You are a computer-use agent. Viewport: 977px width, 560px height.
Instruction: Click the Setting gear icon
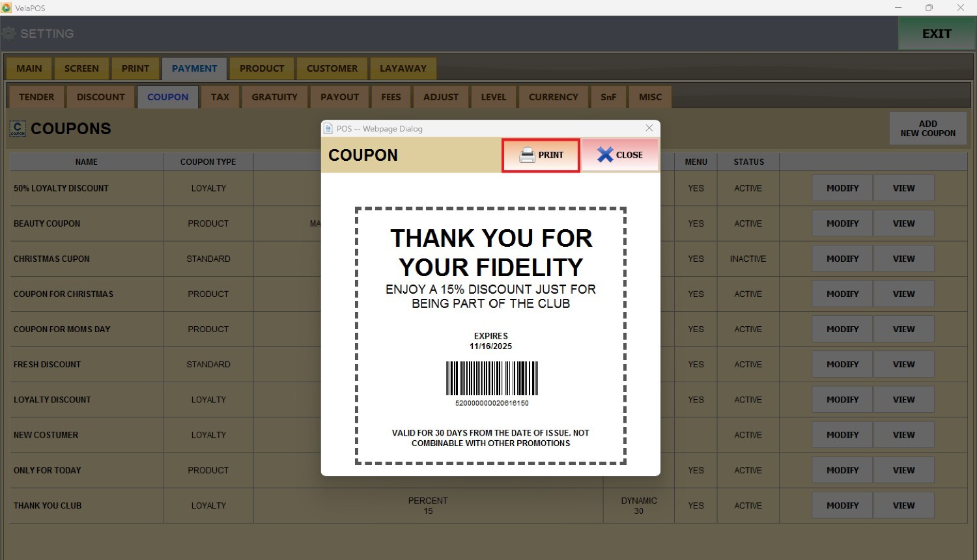click(x=9, y=33)
